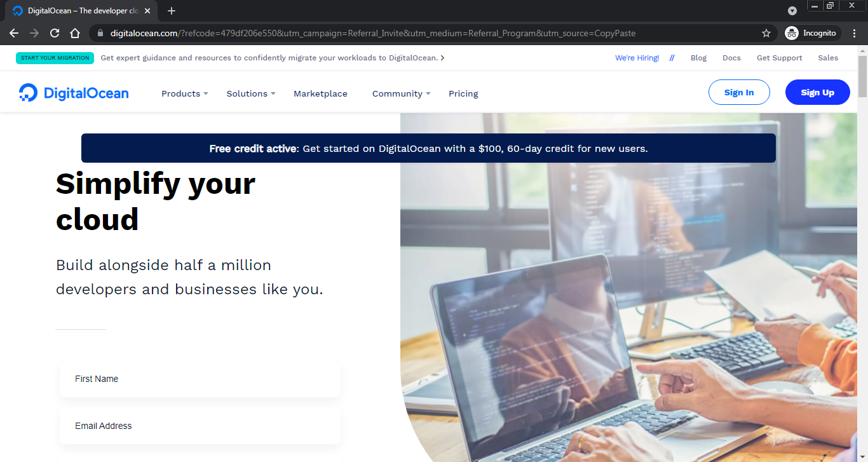Reload the page with the refresh icon
Viewport: 868px width, 462px height.
[x=55, y=33]
